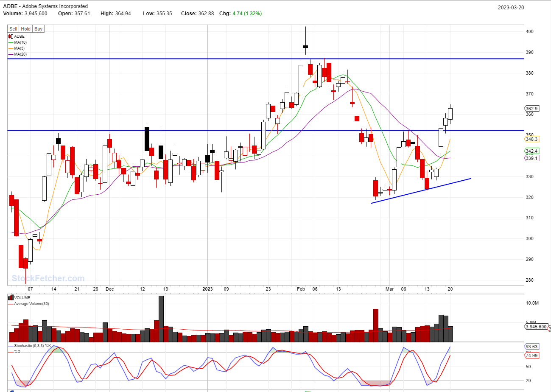The image size is (551, 392).
Task: Click the 2023 year axis label
Action: (x=207, y=289)
